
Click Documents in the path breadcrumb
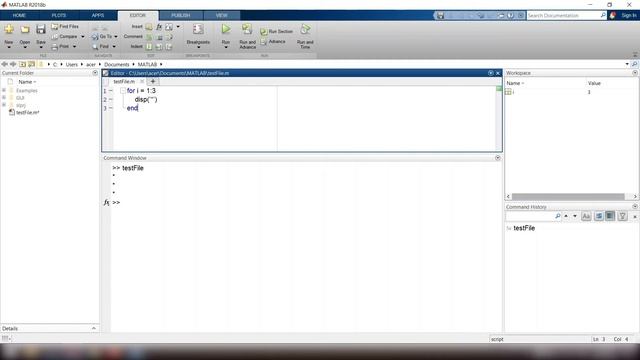pos(116,64)
